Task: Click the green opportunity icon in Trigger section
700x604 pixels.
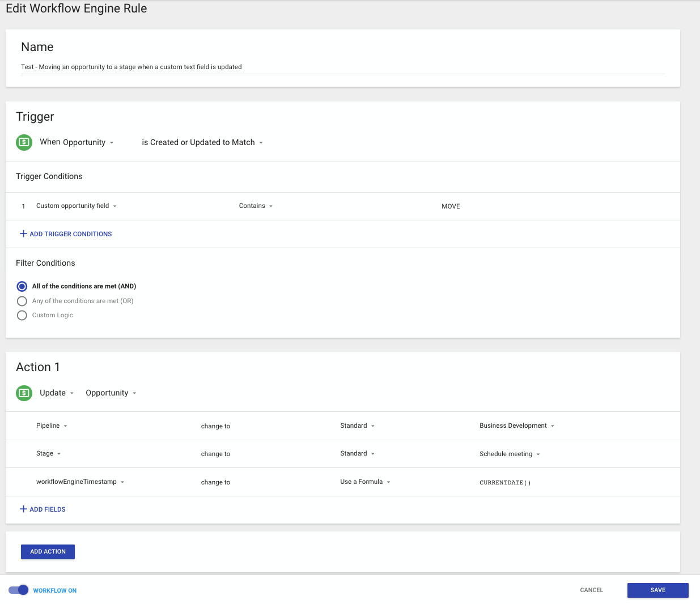Action: pyautogui.click(x=24, y=142)
